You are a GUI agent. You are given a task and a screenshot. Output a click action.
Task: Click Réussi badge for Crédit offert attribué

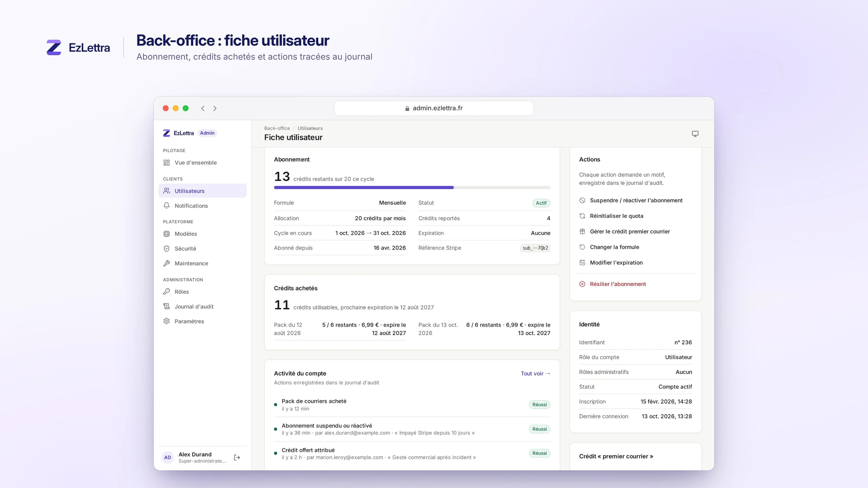tap(539, 453)
